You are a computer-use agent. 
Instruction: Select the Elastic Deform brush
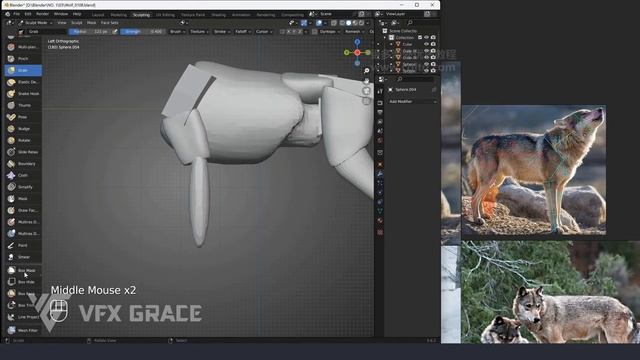[23, 82]
